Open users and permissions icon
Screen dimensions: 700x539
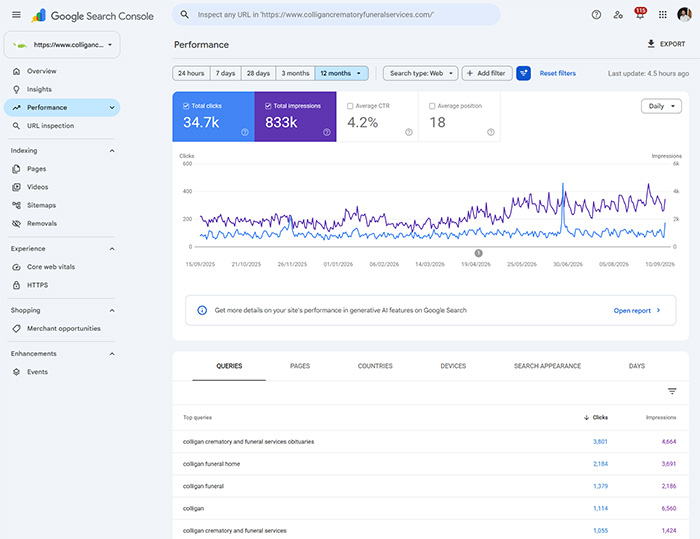618,15
